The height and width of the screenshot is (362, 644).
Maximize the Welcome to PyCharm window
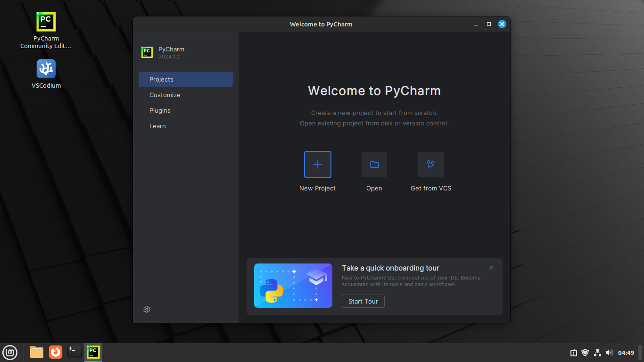tap(489, 24)
